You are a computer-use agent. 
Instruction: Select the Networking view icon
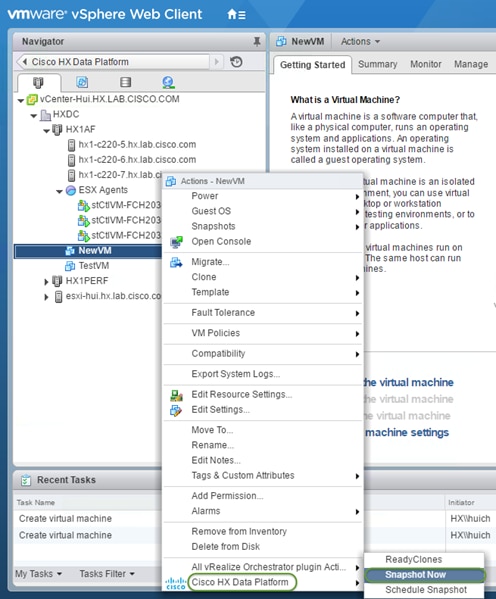(168, 82)
